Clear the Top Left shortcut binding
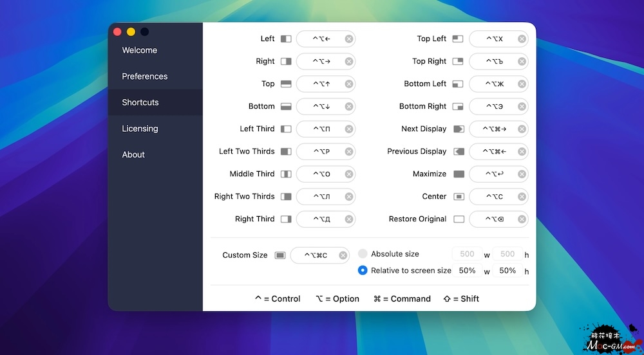 click(x=522, y=39)
